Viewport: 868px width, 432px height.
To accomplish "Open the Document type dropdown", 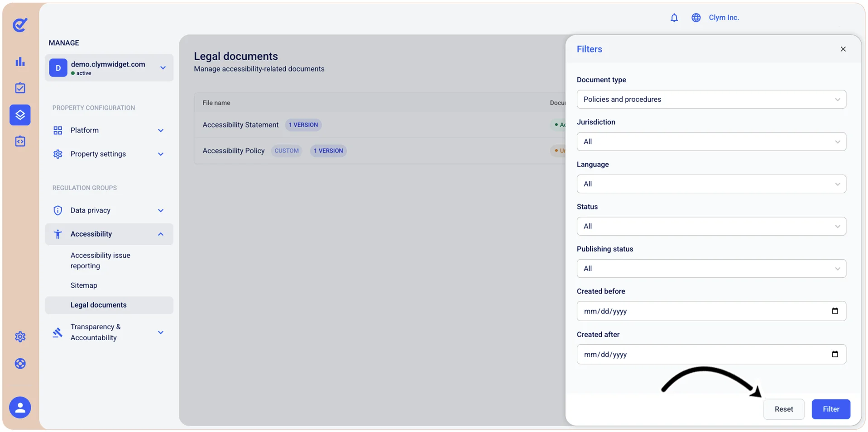I will (x=711, y=100).
